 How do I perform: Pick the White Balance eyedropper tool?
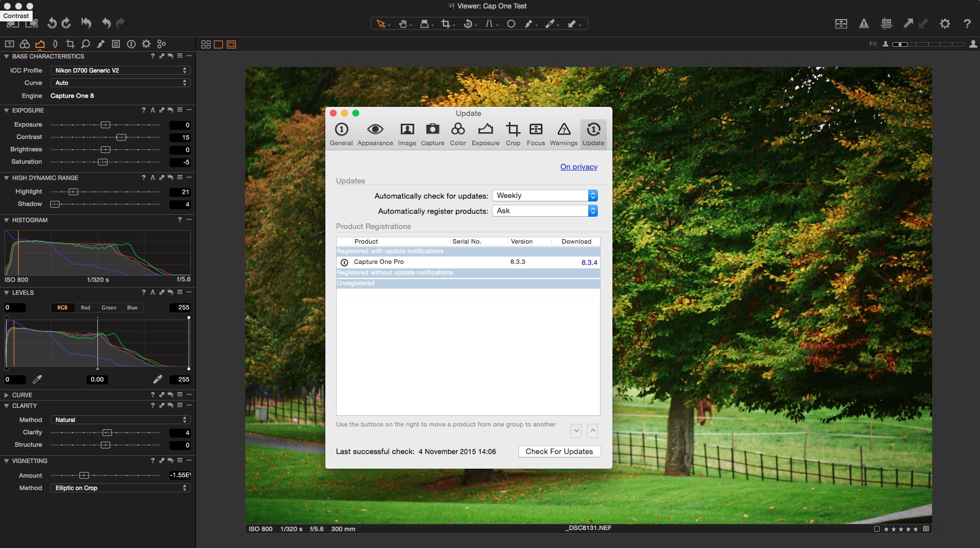pos(550,24)
